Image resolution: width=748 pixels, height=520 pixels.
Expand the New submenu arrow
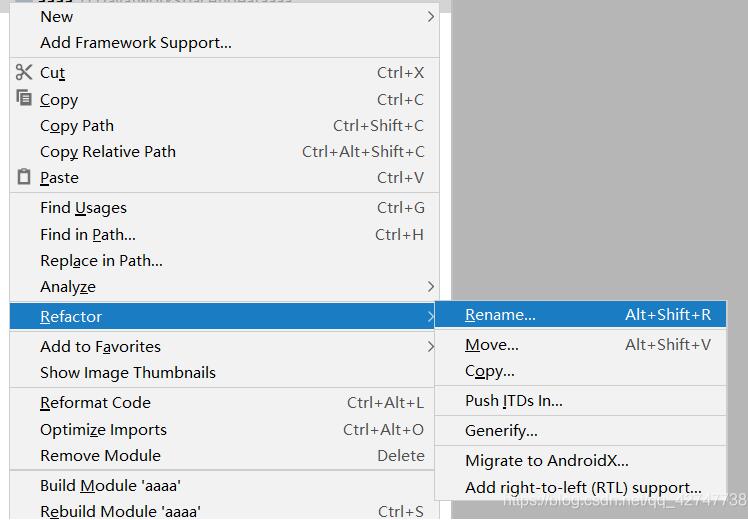click(431, 16)
